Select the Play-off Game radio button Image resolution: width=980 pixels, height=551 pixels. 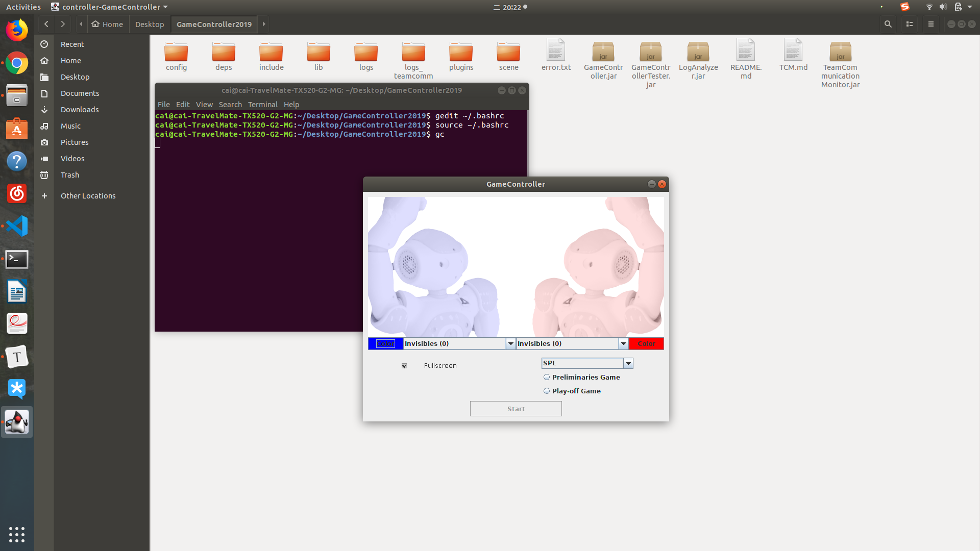tap(547, 391)
